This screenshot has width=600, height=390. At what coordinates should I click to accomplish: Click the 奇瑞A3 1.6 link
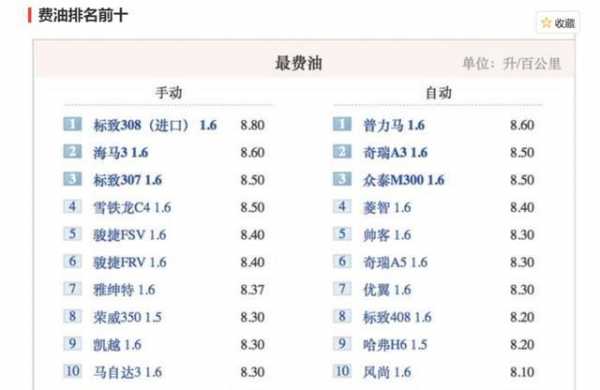pyautogui.click(x=395, y=153)
